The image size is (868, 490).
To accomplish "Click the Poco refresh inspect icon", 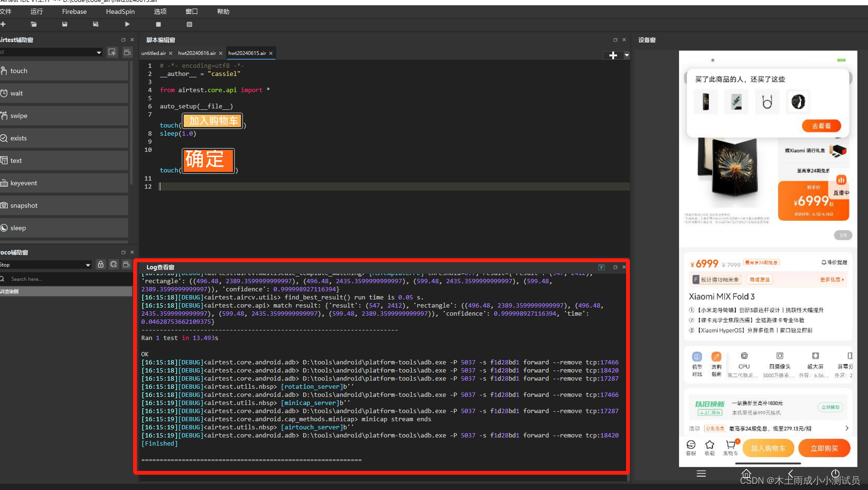I will (x=114, y=264).
